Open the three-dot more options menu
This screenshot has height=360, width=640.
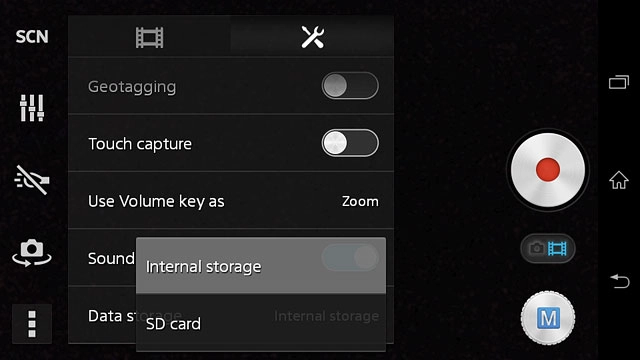pyautogui.click(x=32, y=324)
